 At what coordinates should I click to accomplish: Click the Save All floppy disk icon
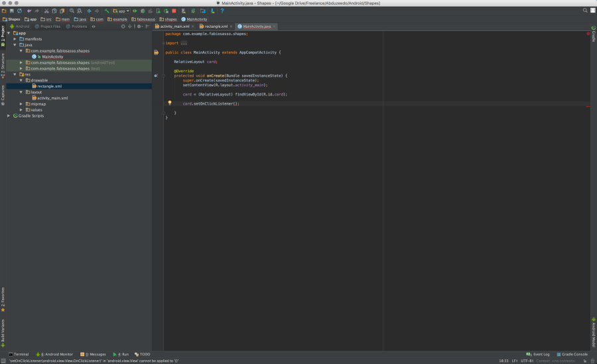pyautogui.click(x=12, y=11)
